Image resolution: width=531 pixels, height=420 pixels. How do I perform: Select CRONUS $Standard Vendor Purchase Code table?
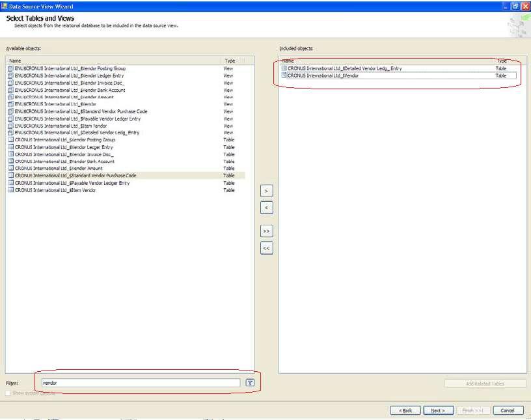[x=126, y=176]
